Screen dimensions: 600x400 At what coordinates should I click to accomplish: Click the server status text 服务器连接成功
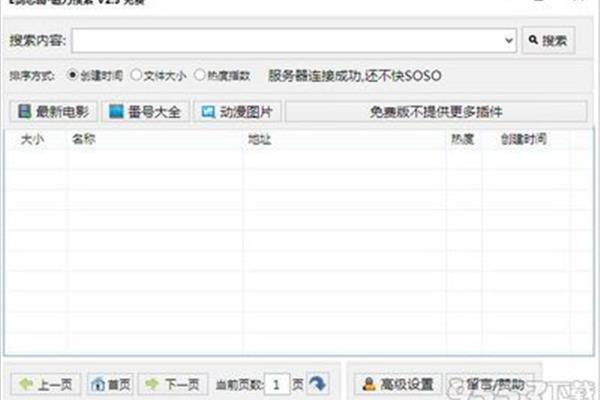click(x=314, y=75)
